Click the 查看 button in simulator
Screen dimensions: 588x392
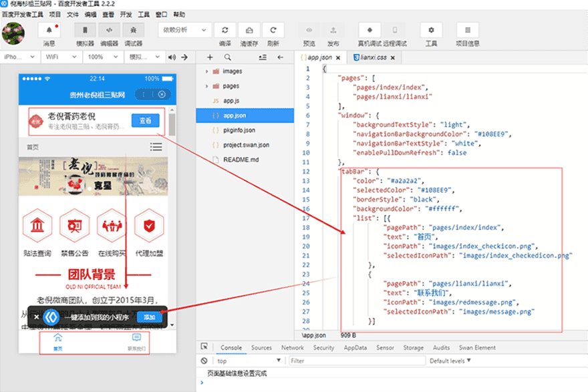coord(146,121)
